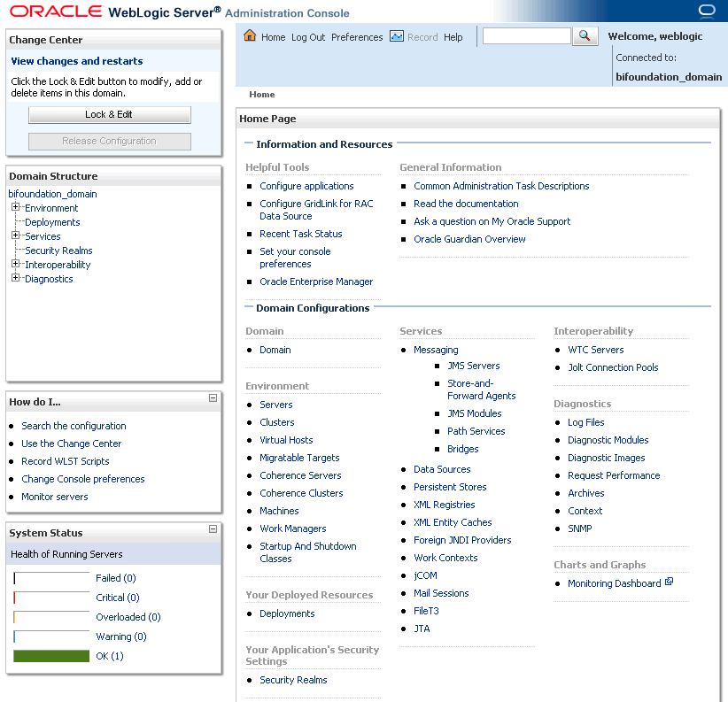Expand the Interoperability tree node
Image resolution: width=728 pixels, height=702 pixels.
tap(16, 264)
